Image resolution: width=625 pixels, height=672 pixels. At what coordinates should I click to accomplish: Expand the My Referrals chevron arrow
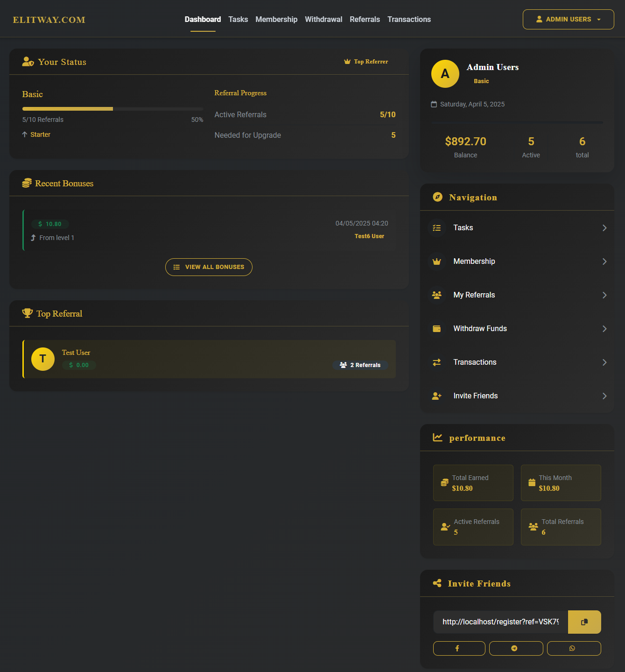click(604, 295)
